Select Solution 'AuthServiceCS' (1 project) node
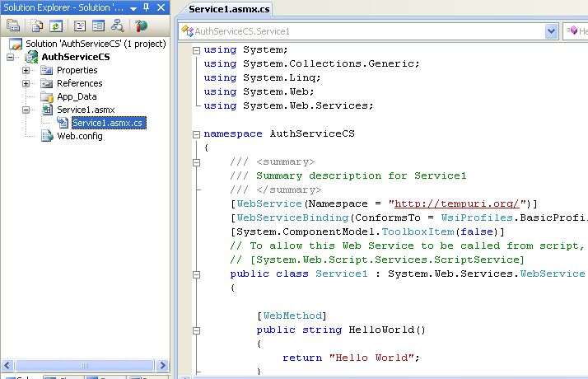The image size is (588, 379). point(96,44)
